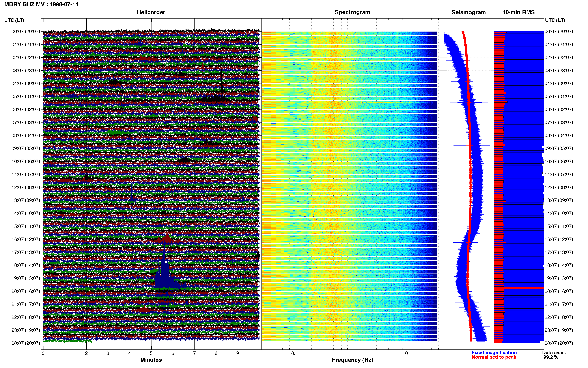Click the 'Normalised to peak' legend text
This screenshot has height=368, width=588.
(x=494, y=357)
